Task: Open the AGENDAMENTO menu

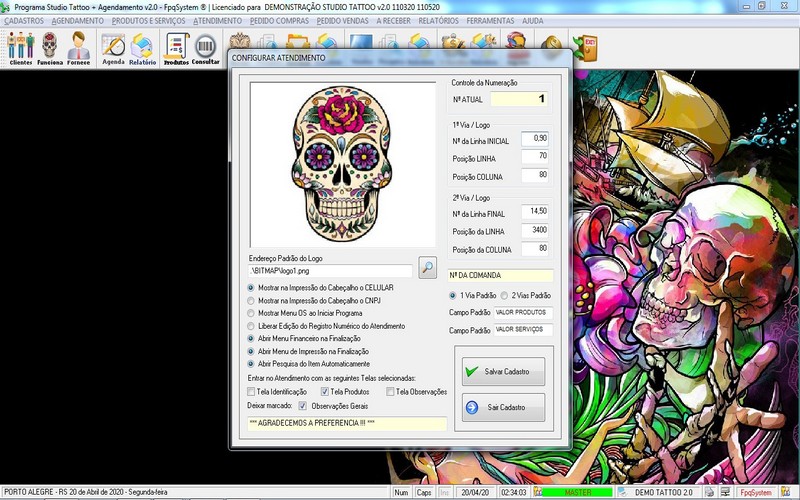Action: pyautogui.click(x=78, y=21)
